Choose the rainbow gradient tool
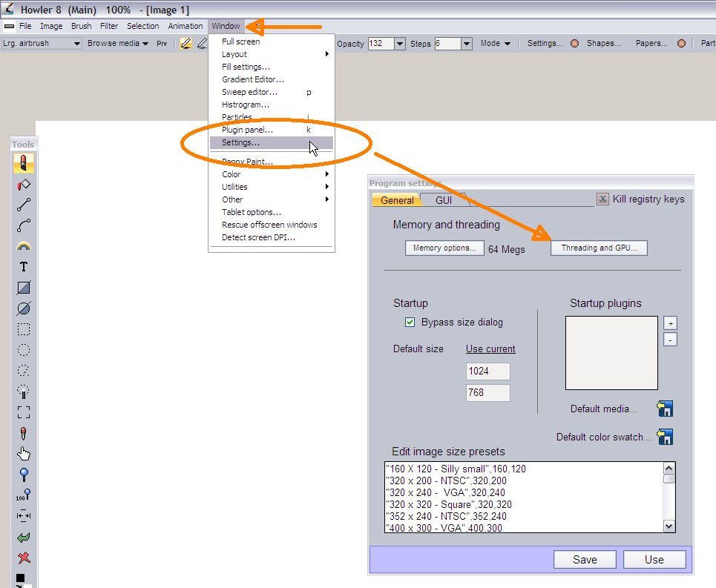716x588 pixels. tap(24, 246)
